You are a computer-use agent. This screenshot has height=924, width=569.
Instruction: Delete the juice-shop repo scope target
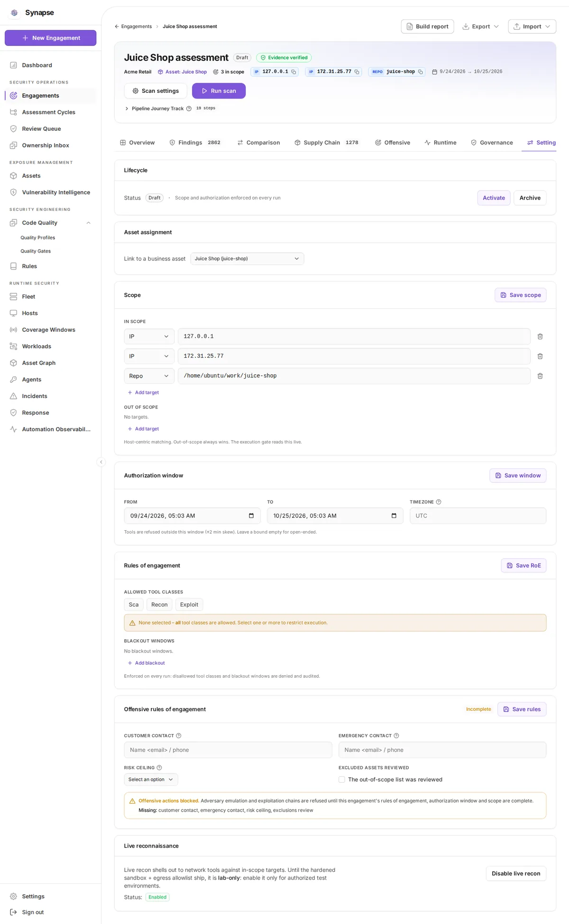[x=540, y=376]
